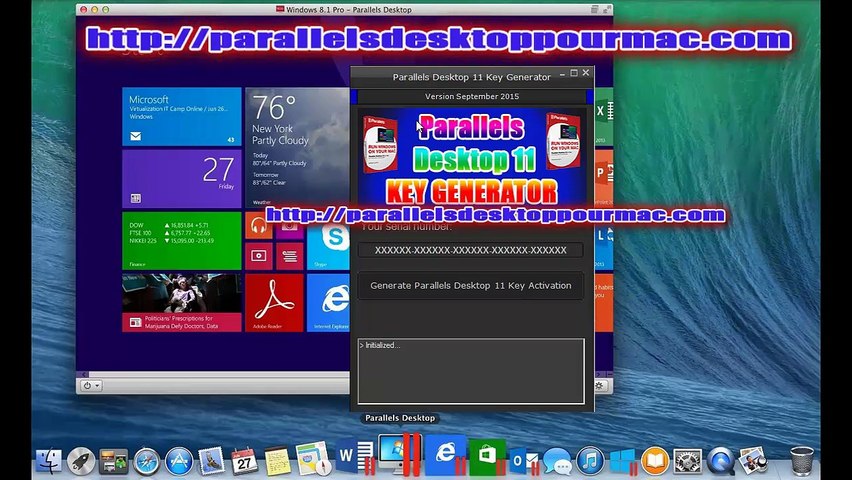Viewport: 852px width, 480px height.
Task: Click Version September 2015 label
Action: tap(472, 96)
